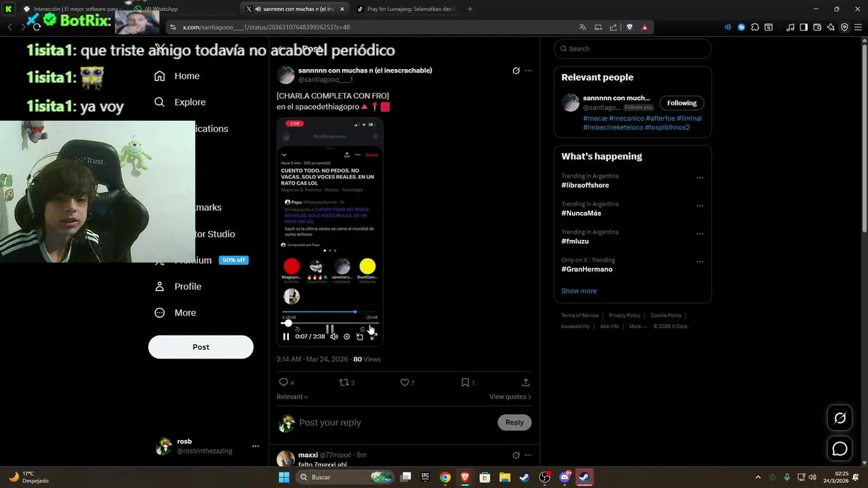Open the browser hamburger menu

857,27
